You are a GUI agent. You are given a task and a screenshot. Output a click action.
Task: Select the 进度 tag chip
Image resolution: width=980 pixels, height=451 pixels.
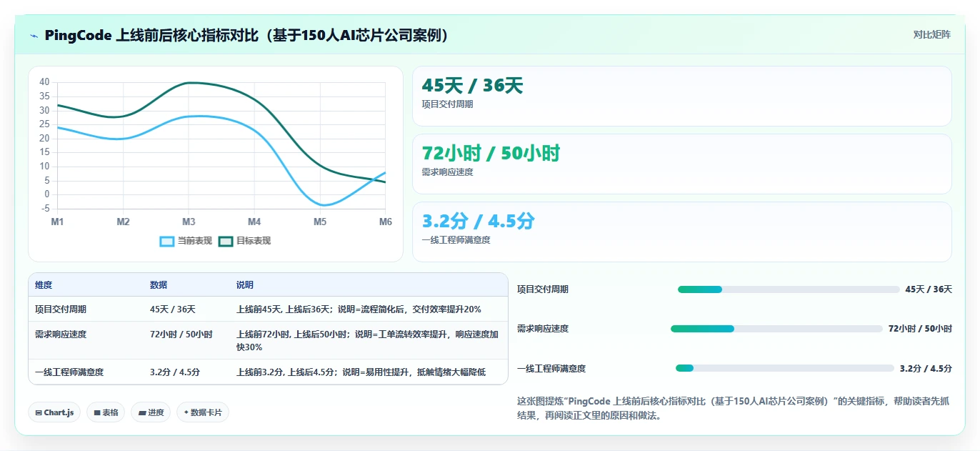[151, 412]
